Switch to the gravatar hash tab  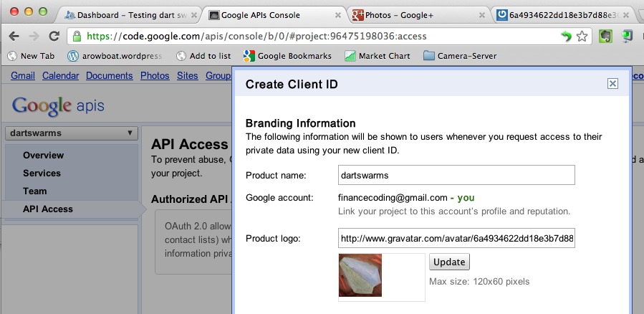[x=562, y=15]
